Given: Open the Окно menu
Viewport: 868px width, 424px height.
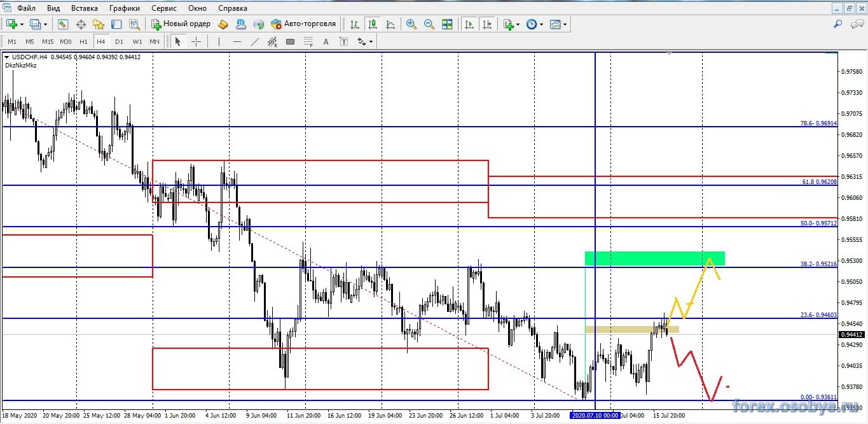Looking at the screenshot, I should (198, 8).
